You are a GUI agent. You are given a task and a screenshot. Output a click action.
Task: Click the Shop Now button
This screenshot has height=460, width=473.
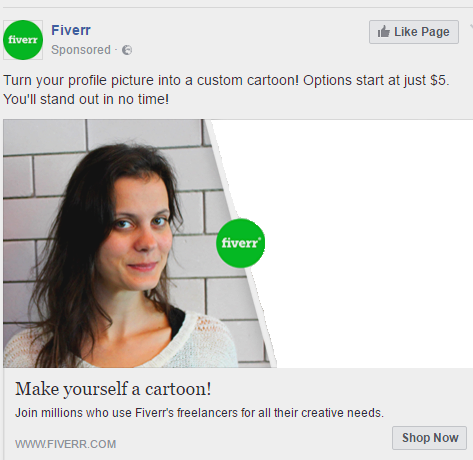tap(429, 438)
